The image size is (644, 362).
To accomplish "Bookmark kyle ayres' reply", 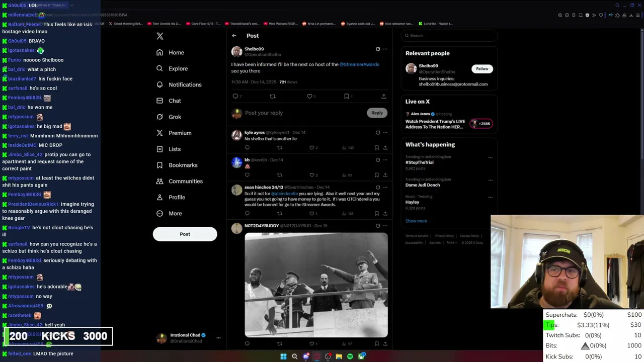I will pyautogui.click(x=376, y=148).
